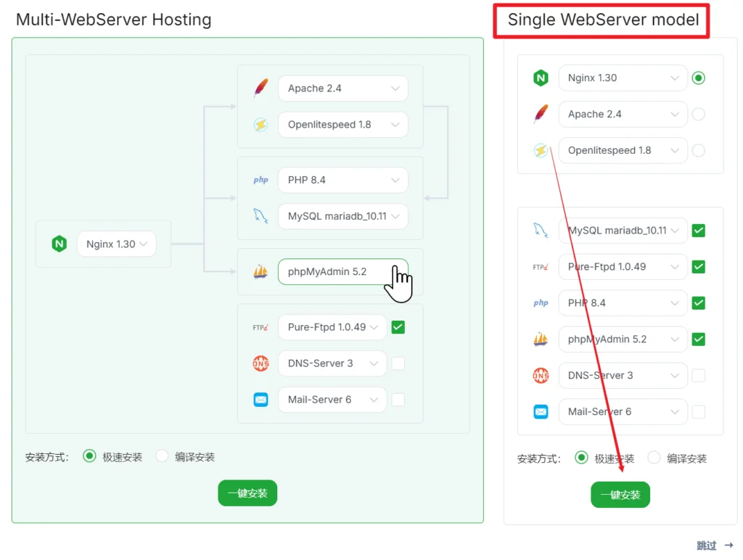The image size is (743, 560).
Task: Click the Single WebServer model heading
Action: (x=603, y=20)
